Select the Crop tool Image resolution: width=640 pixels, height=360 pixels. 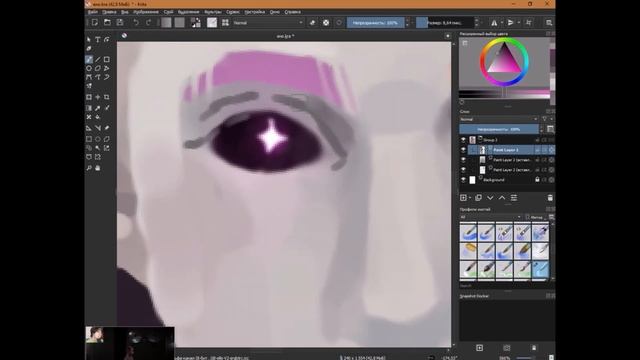pos(107,97)
